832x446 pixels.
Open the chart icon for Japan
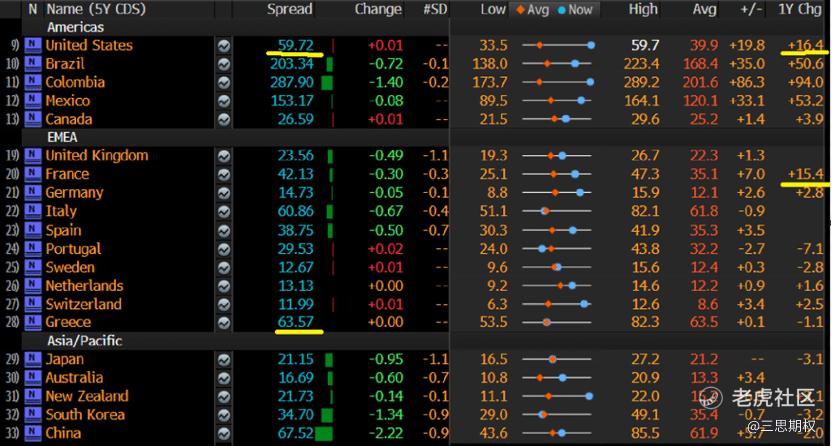click(x=224, y=360)
